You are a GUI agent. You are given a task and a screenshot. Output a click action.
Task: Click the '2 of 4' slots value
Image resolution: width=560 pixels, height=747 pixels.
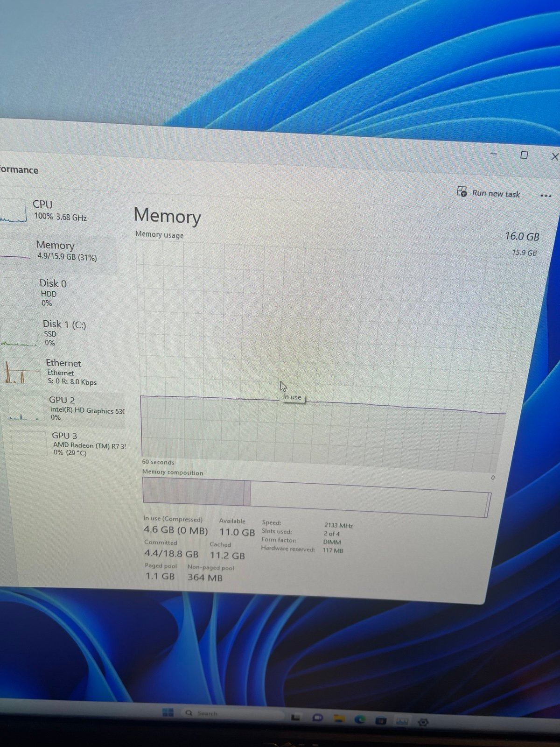click(x=332, y=534)
